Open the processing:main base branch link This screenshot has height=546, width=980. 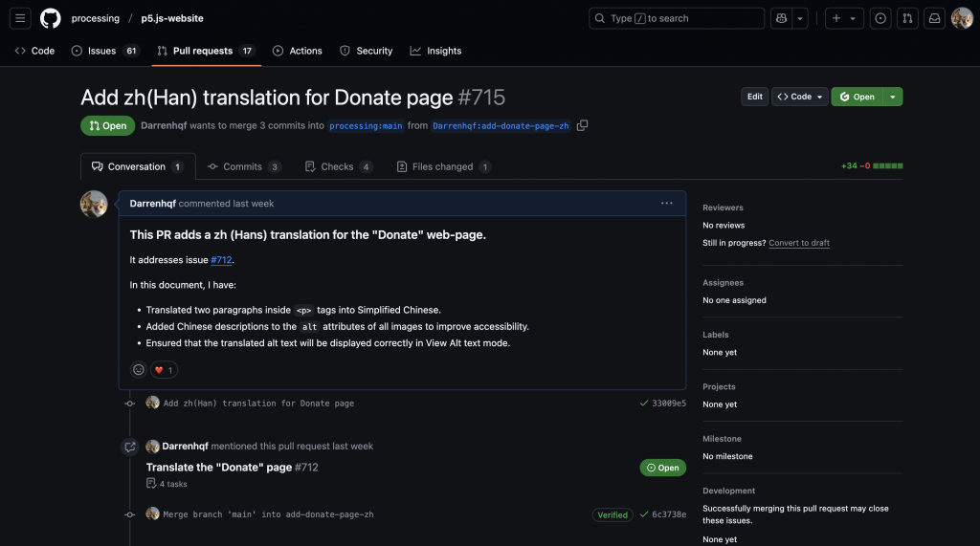[366, 126]
